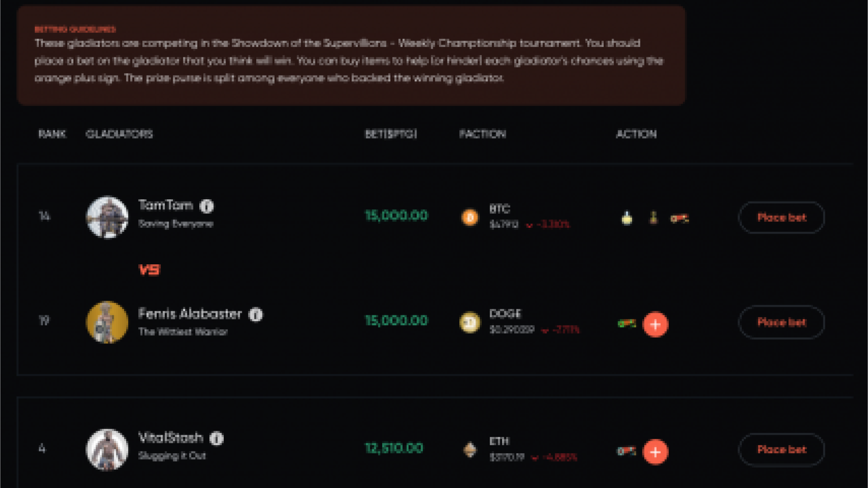868x488 pixels.
Task: Open info icon next to VitalStash
Action: [x=217, y=438]
